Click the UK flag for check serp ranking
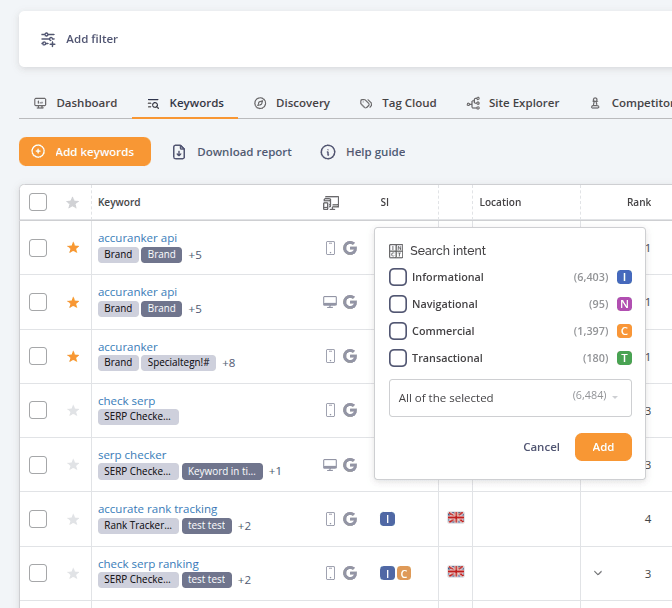The image size is (672, 608). click(x=456, y=572)
